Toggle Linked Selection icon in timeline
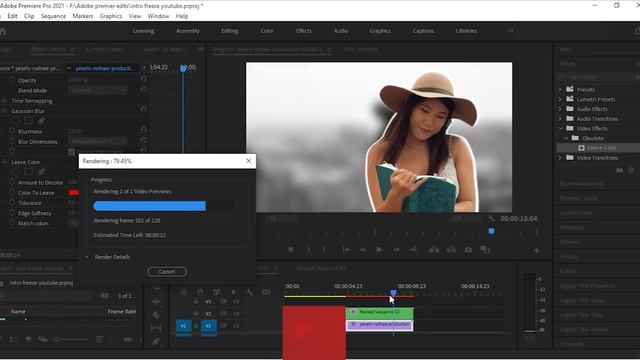This screenshot has width=640, height=360. click(216, 292)
